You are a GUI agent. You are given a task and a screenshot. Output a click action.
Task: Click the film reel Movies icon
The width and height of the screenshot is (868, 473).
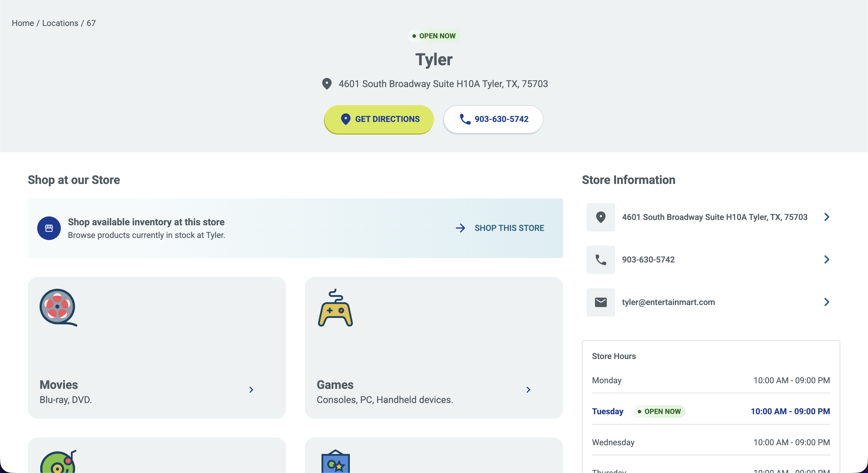click(58, 307)
